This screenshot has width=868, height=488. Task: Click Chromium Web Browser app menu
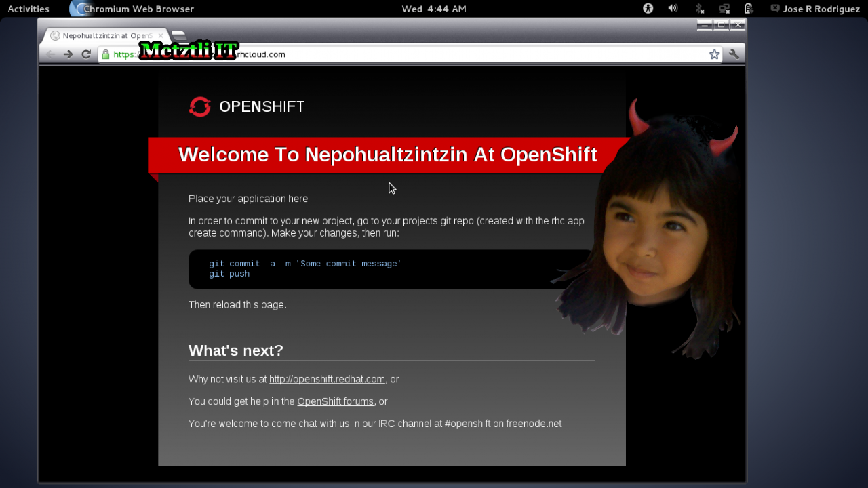132,9
